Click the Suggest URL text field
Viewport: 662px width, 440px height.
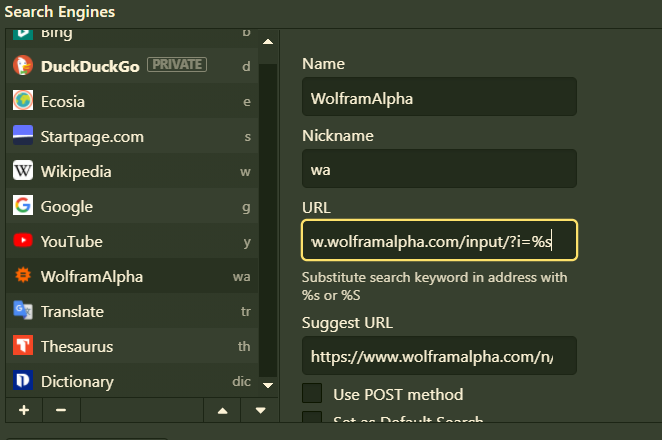(439, 356)
